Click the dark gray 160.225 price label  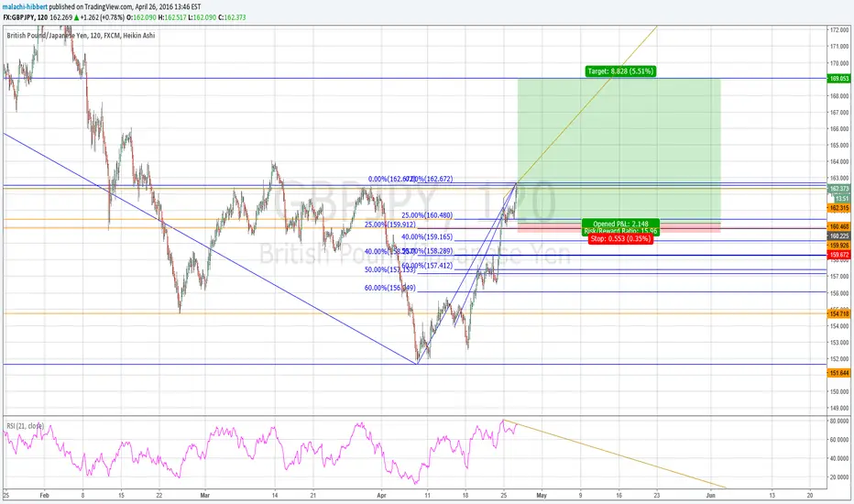(838, 236)
